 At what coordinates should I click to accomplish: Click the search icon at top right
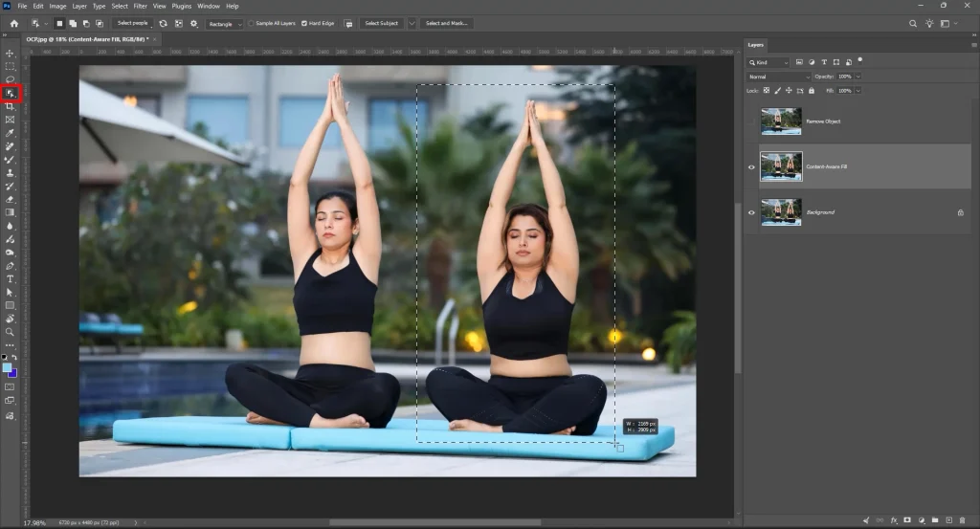click(x=912, y=24)
